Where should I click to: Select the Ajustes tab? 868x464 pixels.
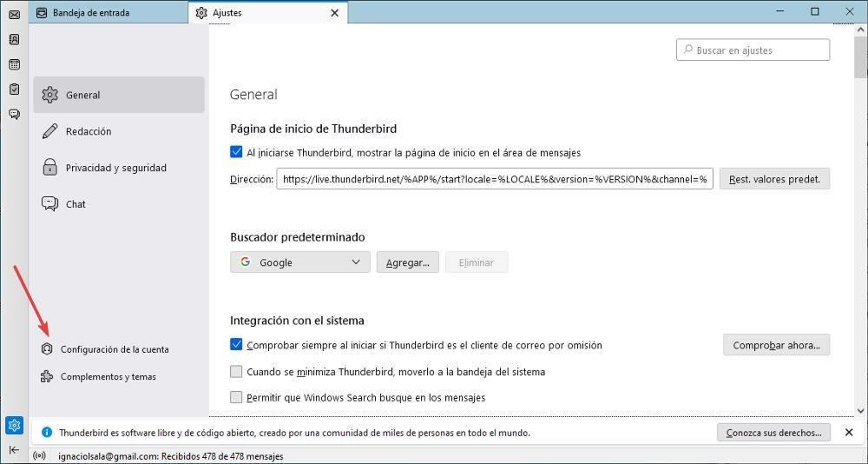coord(268,12)
